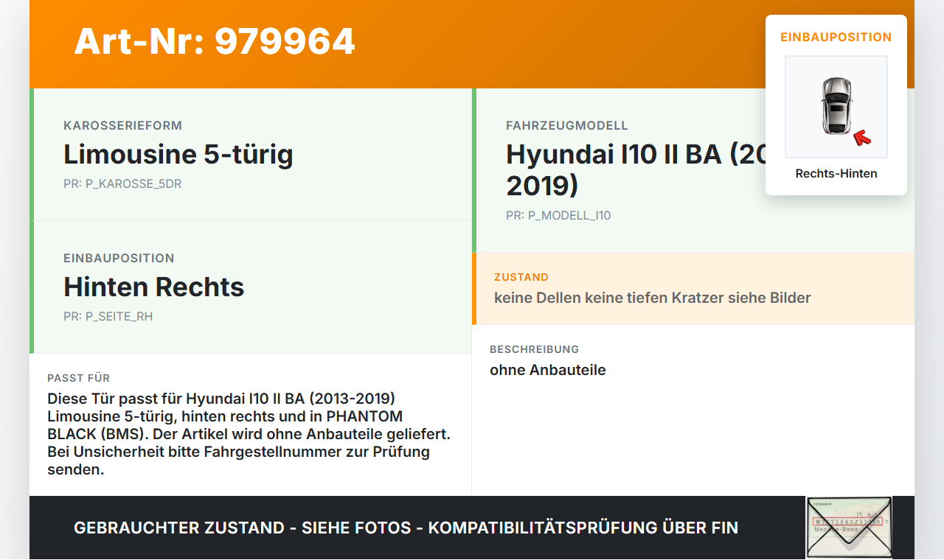
Task: Select the EINBAUPOSITION card in the corner
Action: pyautogui.click(x=836, y=103)
